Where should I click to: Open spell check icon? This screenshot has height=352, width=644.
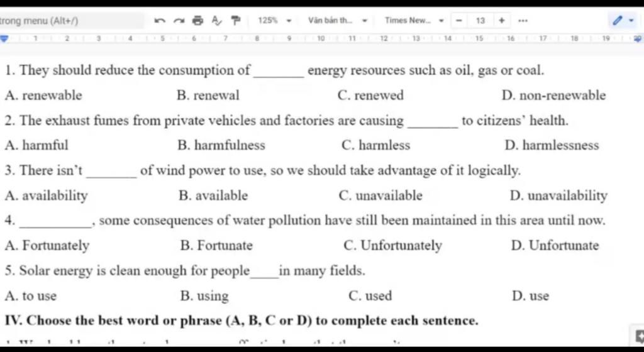tap(216, 21)
